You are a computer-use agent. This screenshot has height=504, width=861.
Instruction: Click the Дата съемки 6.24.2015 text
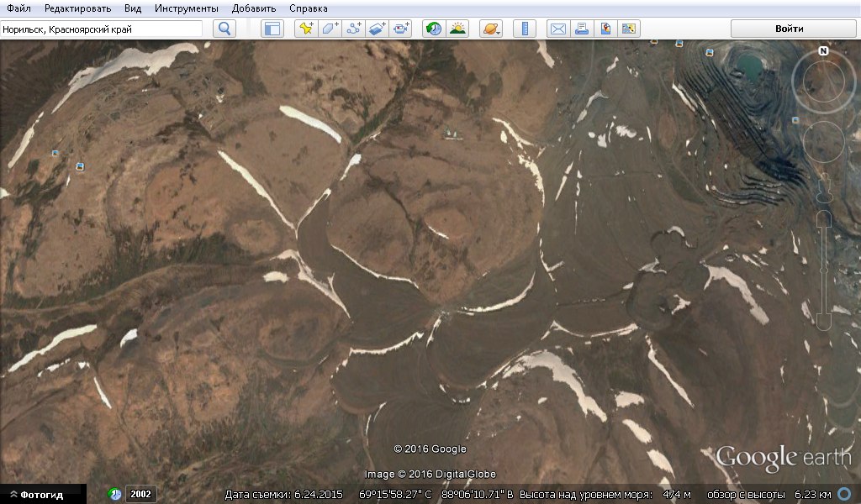283,494
